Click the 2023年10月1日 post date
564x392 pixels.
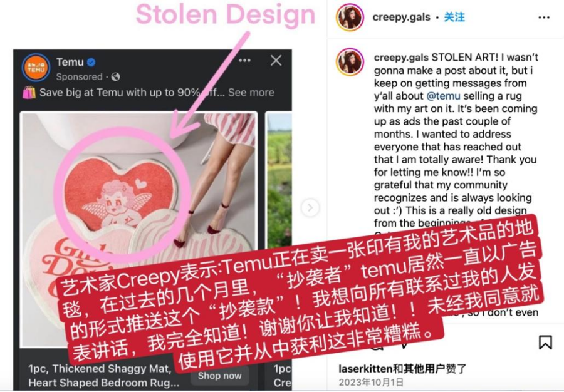[x=371, y=383]
